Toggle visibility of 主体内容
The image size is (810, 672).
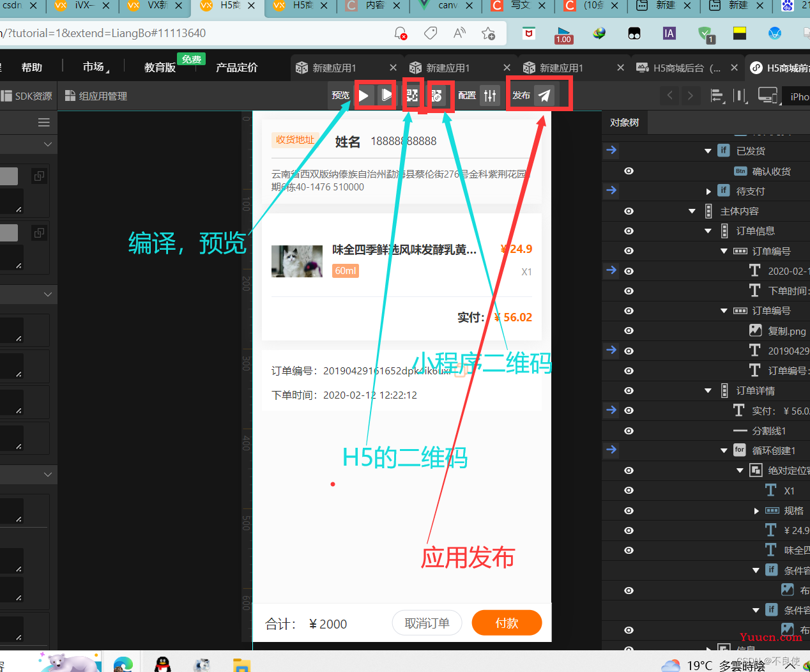coord(629,211)
